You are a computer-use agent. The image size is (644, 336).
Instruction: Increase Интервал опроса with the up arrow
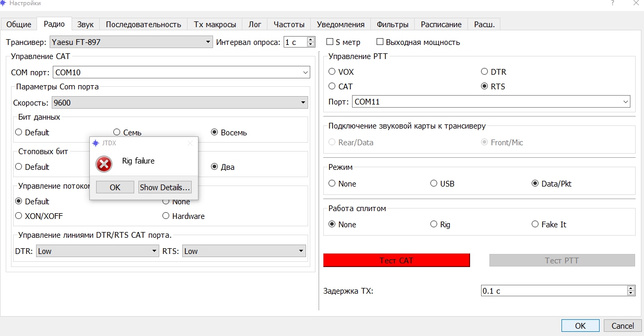click(311, 40)
